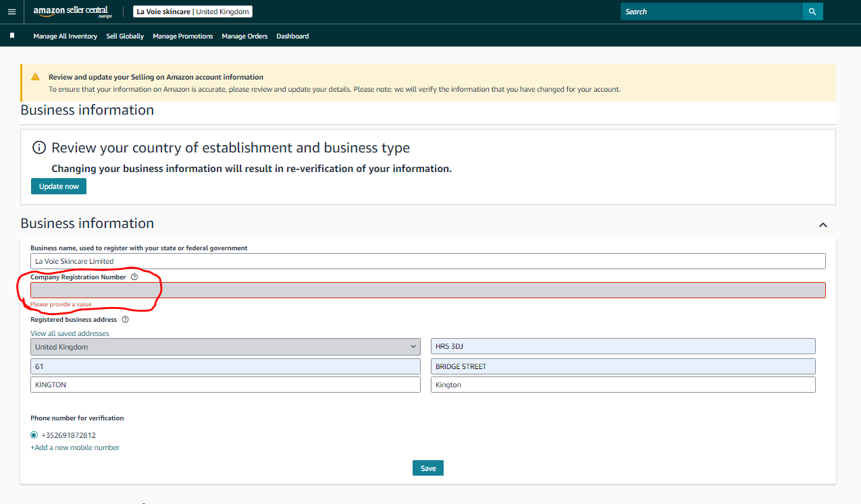Open help icon for Registered business address

(x=125, y=319)
